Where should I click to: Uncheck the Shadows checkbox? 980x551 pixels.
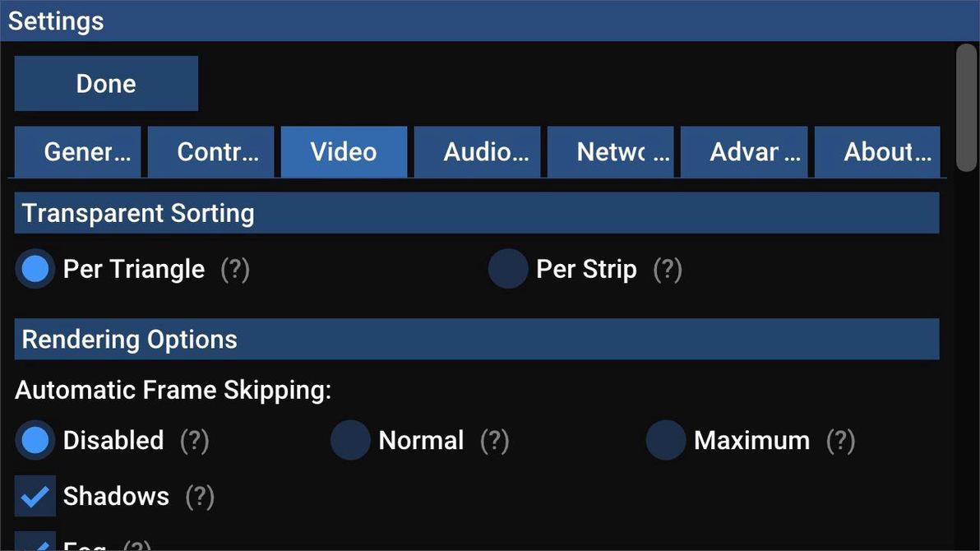[35, 494]
